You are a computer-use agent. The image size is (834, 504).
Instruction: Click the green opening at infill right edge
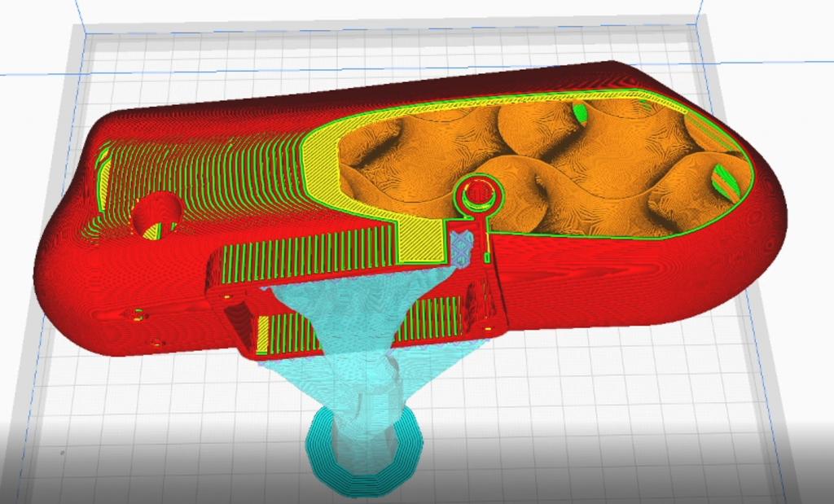pyautogui.click(x=726, y=181)
